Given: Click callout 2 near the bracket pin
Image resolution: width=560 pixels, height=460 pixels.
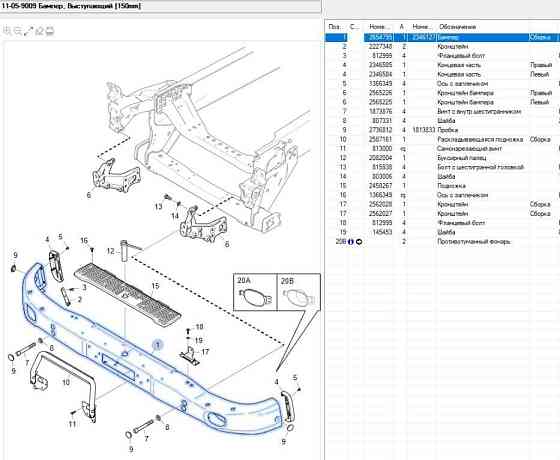Looking at the screenshot, I should point(80,299).
